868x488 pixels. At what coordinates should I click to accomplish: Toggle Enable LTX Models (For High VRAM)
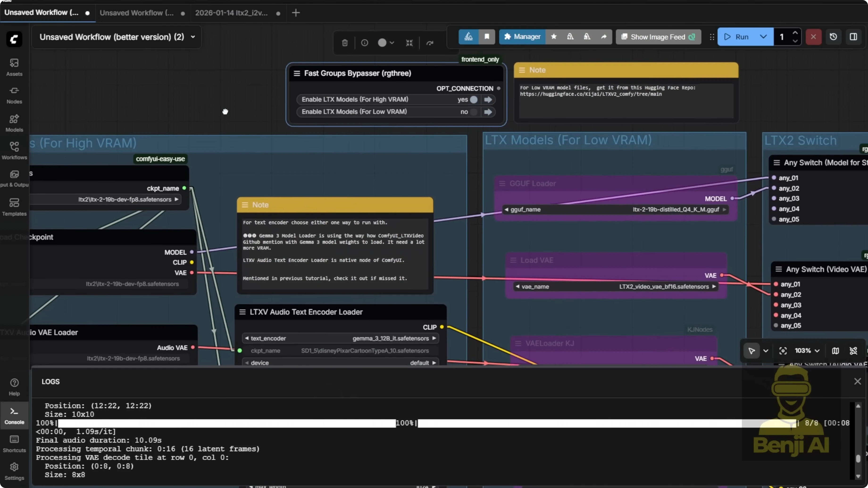[x=473, y=100]
